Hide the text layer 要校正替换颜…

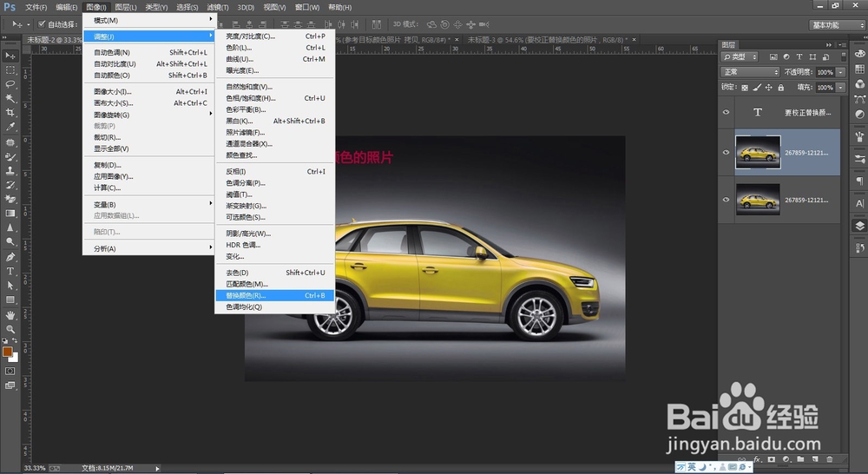coord(727,112)
